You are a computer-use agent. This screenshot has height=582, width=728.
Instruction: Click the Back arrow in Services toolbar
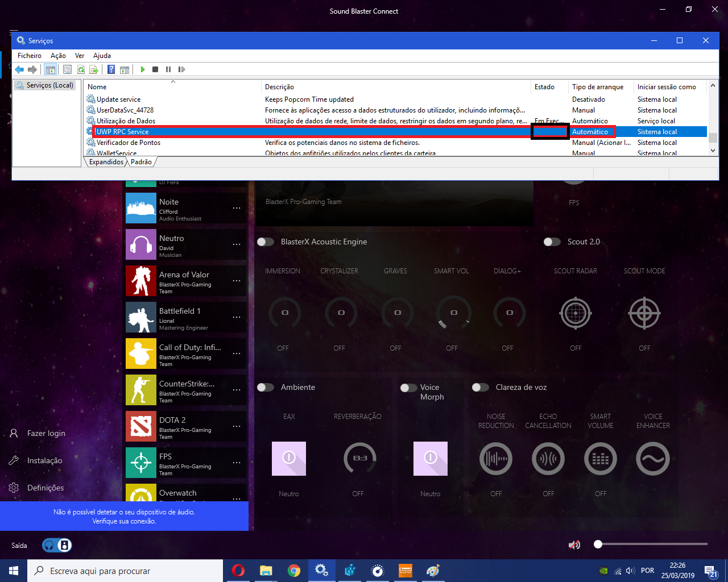pos(19,69)
